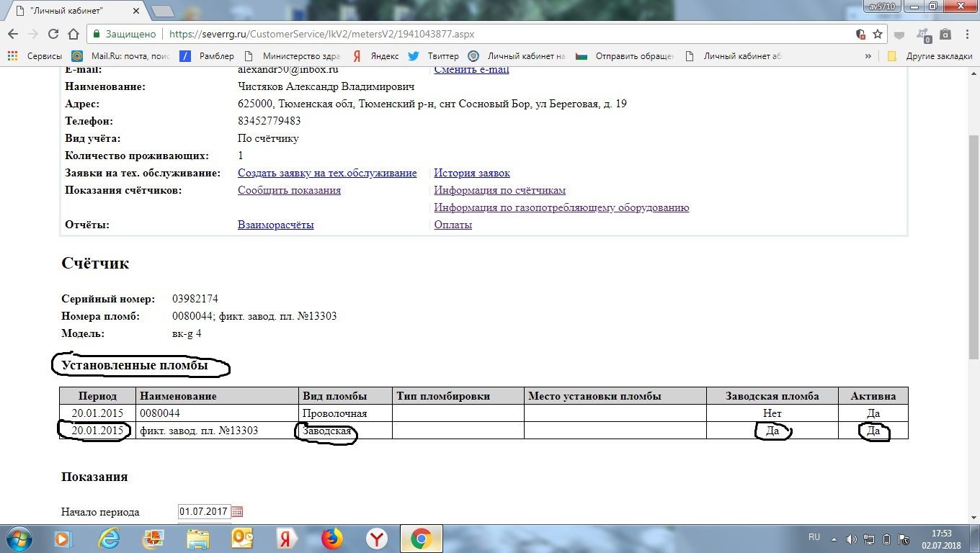Reload the current page

53,34
